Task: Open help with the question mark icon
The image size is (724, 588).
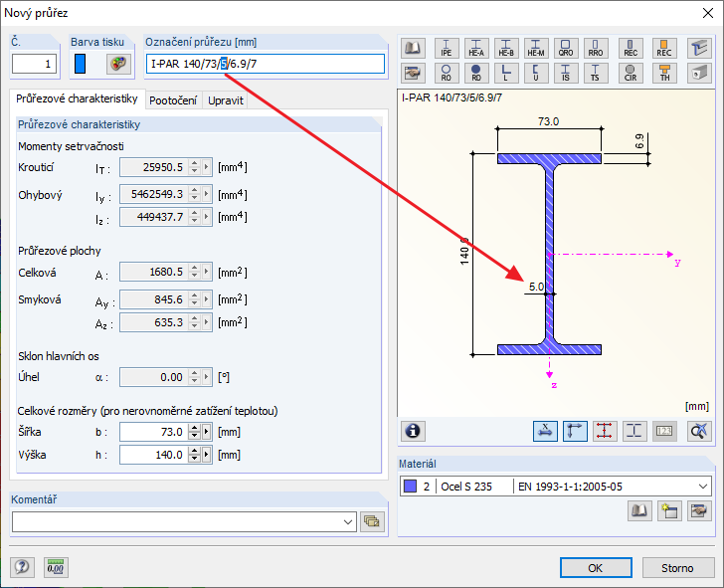Action: (22, 567)
